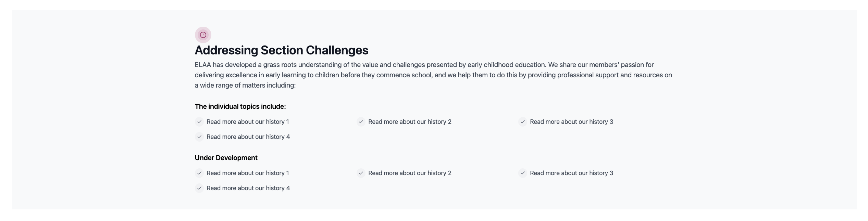Click checkmark icon beside history 3 under individual topics
The height and width of the screenshot is (221, 868).
click(522, 122)
